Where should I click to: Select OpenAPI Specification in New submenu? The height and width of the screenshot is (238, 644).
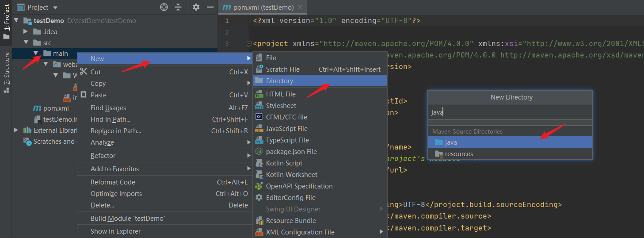coord(320,186)
